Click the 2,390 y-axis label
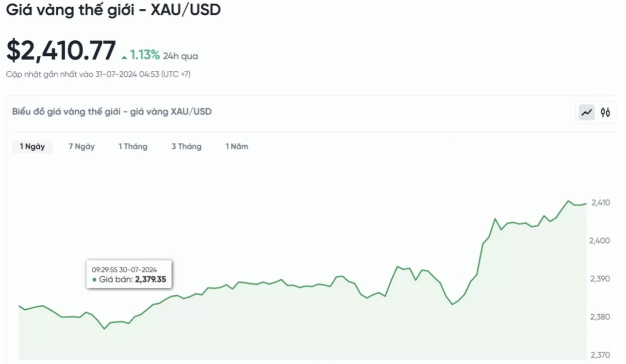The height and width of the screenshot is (364, 626). point(601,279)
